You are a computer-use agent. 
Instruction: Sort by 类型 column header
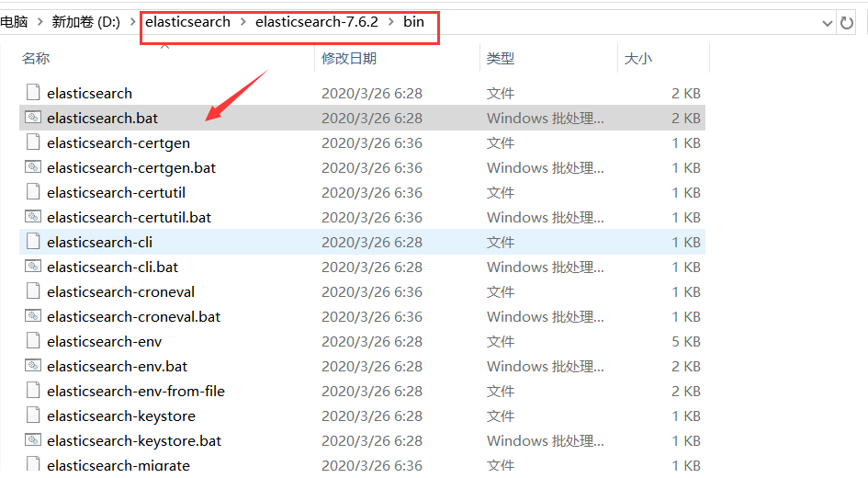(501, 58)
